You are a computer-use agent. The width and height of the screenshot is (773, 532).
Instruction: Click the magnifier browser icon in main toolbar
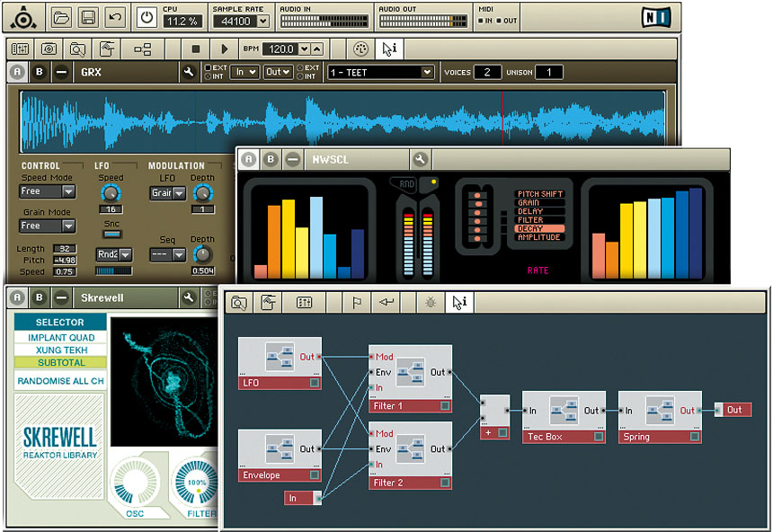point(77,49)
